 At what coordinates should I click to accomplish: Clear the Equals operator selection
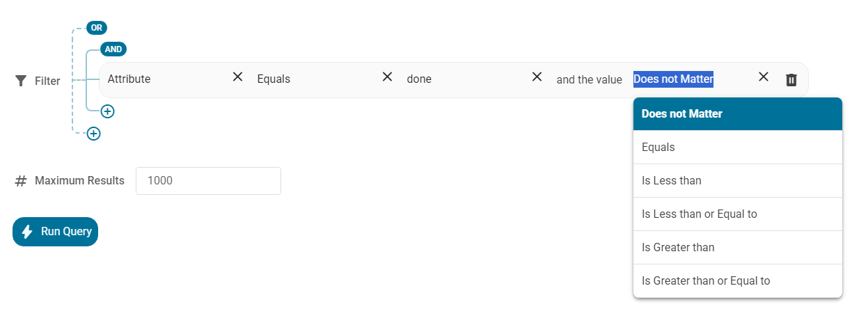(x=387, y=77)
